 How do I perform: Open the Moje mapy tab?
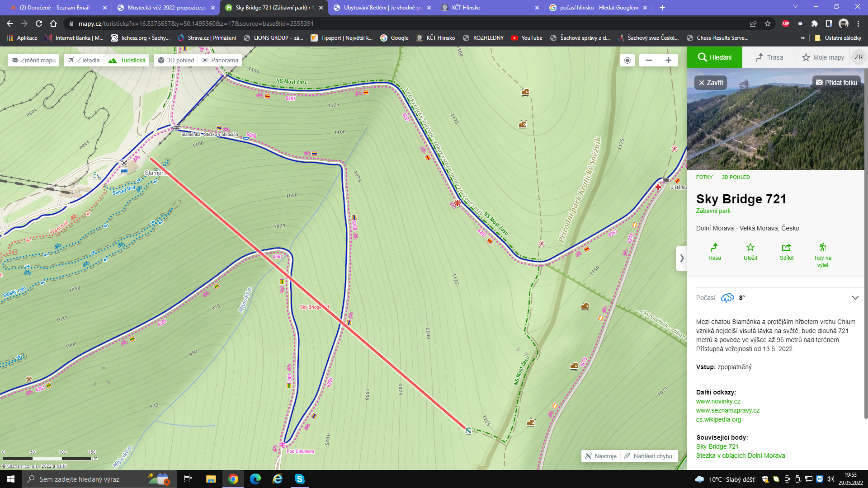pos(823,57)
